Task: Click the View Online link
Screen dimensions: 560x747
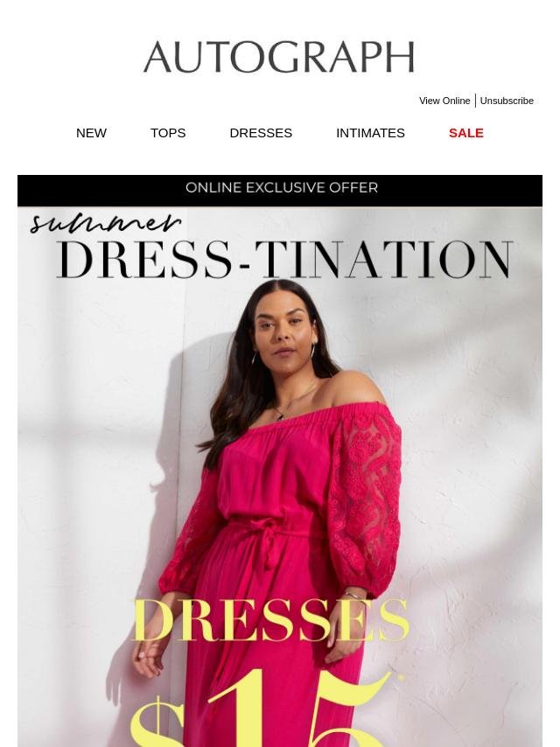Action: pyautogui.click(x=444, y=101)
